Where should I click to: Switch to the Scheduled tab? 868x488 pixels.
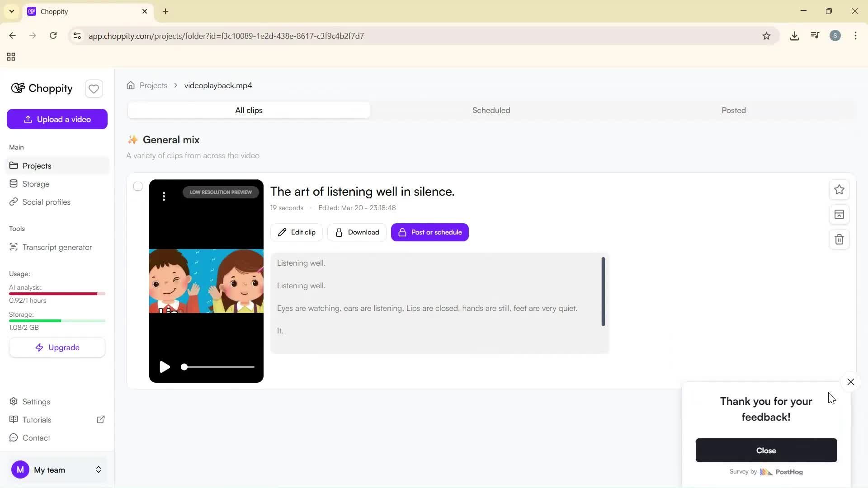point(491,110)
